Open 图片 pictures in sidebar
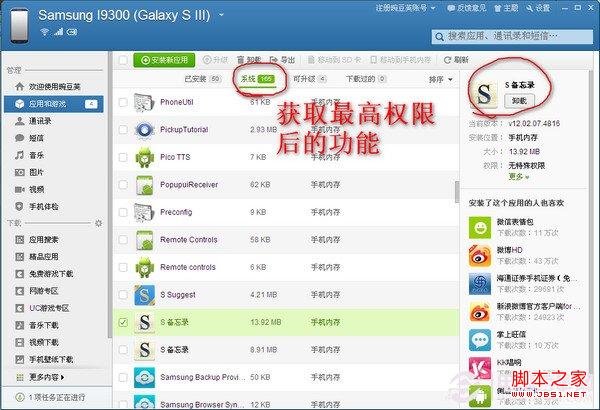The height and width of the screenshot is (410, 600). (54, 172)
